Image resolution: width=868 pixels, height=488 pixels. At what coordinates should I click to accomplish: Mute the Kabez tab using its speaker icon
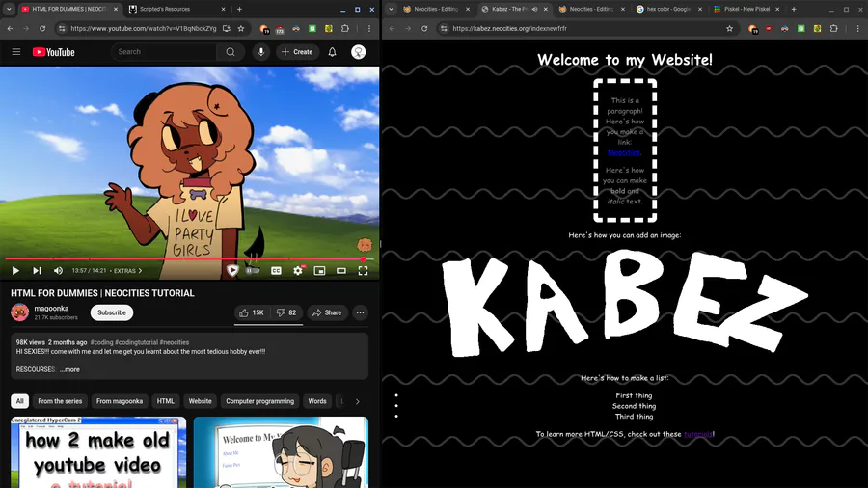(x=534, y=9)
